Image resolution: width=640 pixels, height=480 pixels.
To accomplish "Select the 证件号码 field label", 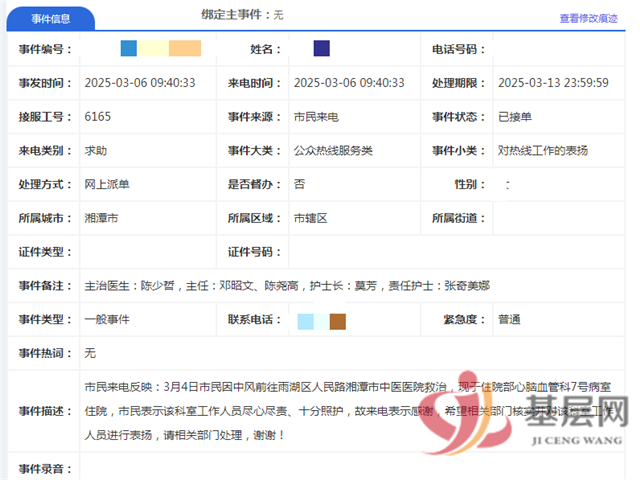I will point(254,252).
